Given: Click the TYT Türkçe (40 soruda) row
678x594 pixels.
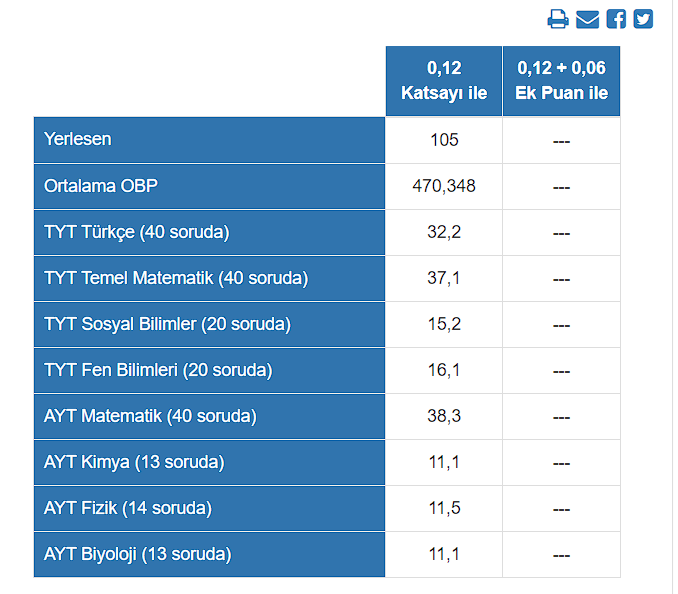Looking at the screenshot, I should tap(137, 232).
